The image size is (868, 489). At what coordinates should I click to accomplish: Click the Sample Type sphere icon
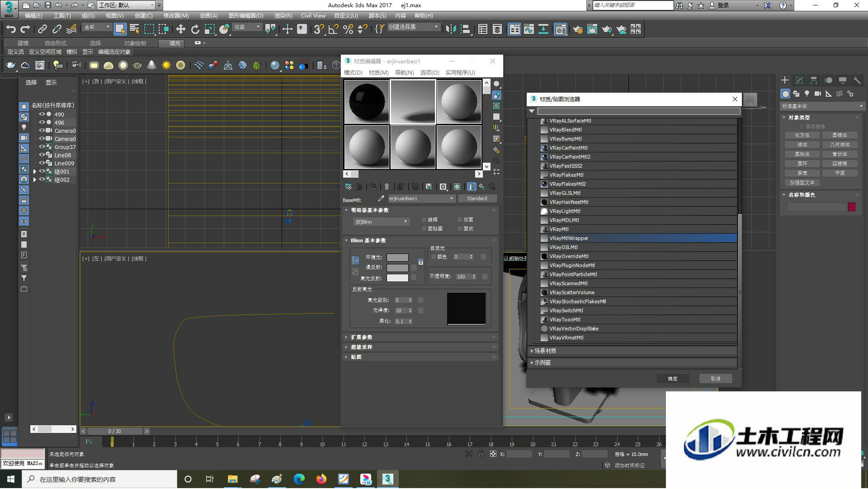496,84
